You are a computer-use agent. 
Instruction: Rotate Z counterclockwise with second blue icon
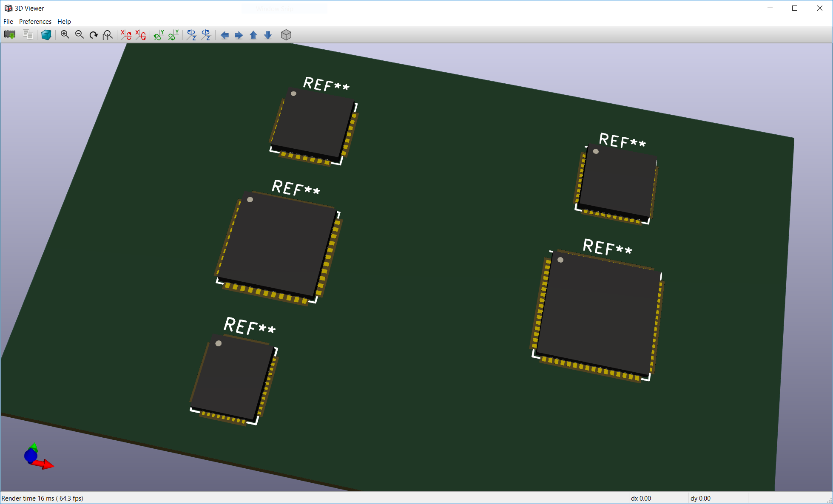(x=206, y=35)
